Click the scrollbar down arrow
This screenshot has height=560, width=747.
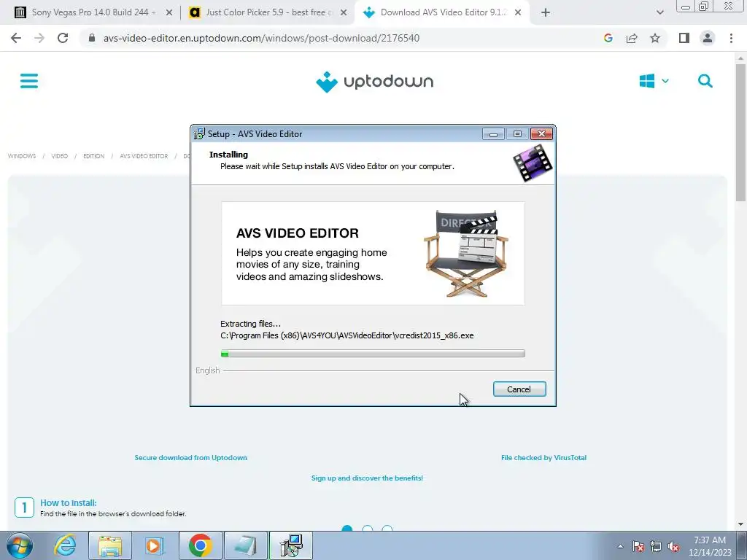click(740, 524)
